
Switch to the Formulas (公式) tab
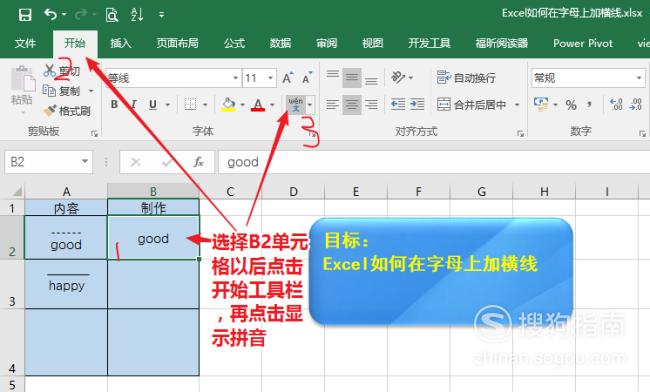(x=235, y=43)
